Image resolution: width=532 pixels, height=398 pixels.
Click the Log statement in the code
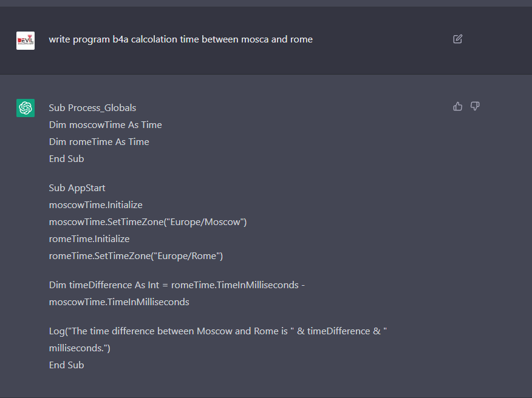coord(217,331)
